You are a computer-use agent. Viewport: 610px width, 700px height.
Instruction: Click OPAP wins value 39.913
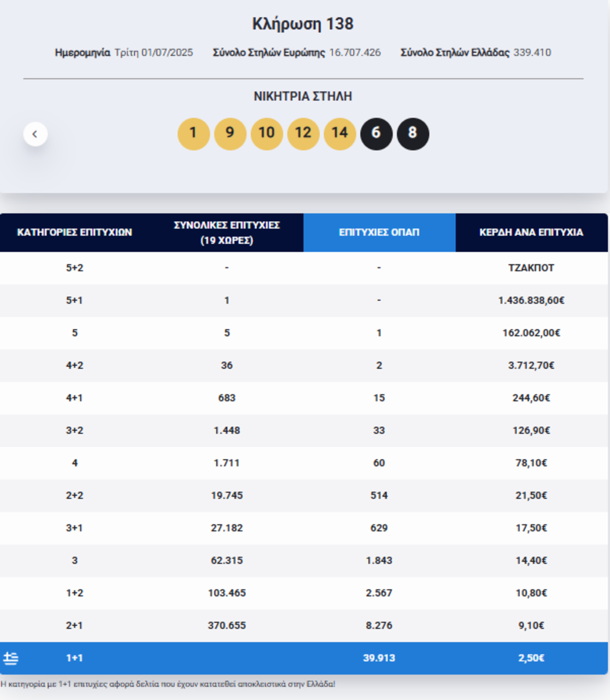tap(379, 659)
